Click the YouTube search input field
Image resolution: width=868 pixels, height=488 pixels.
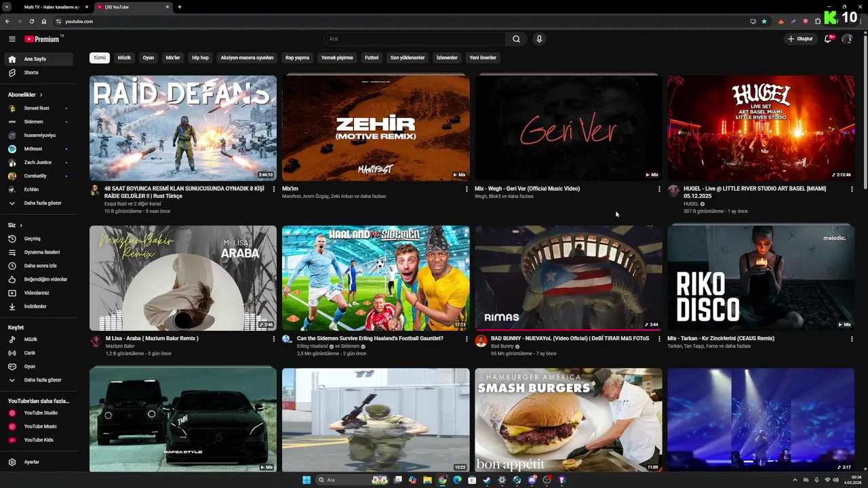coord(415,39)
